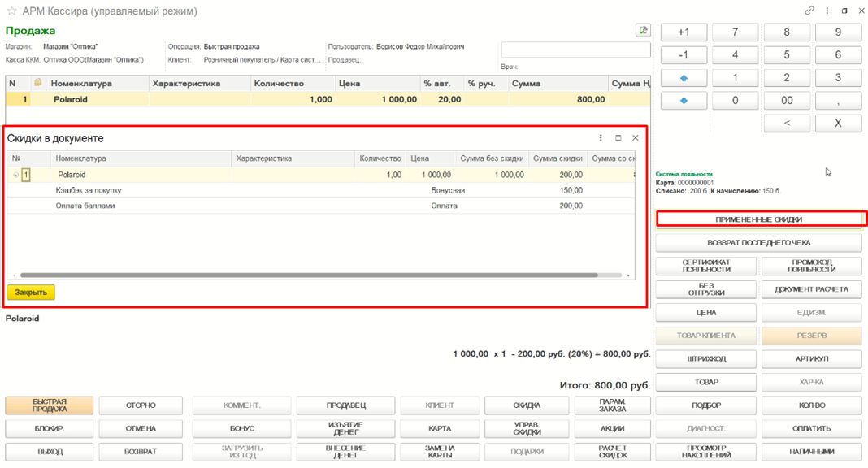This screenshot has height=468, width=868.
Task: Collapse the Polaroid row in discounts table
Action: tap(15, 175)
